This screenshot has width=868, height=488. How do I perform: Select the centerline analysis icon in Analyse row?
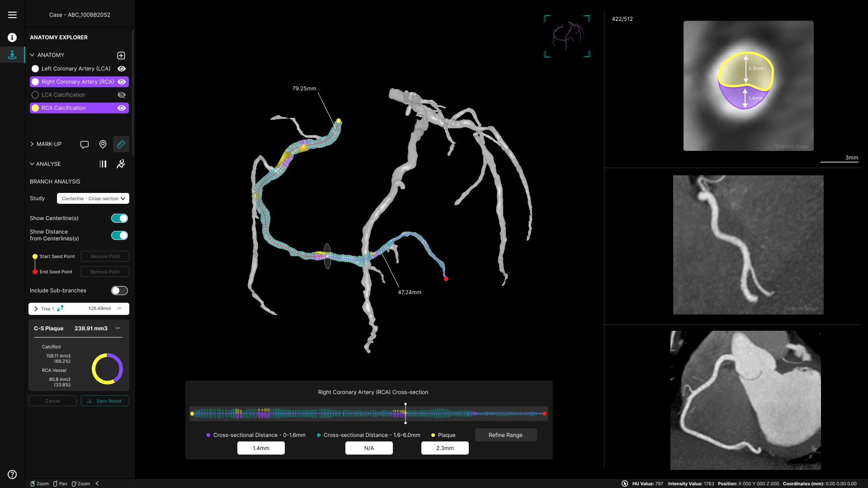click(103, 164)
